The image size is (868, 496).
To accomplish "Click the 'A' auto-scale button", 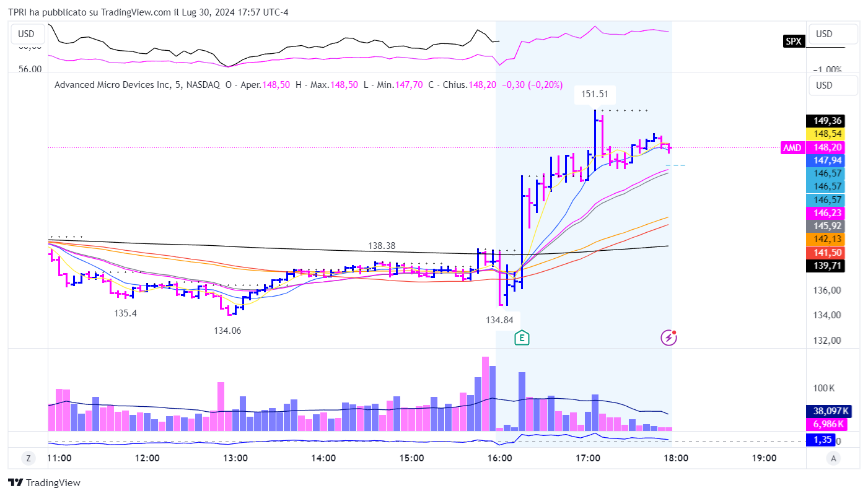I will [x=834, y=458].
